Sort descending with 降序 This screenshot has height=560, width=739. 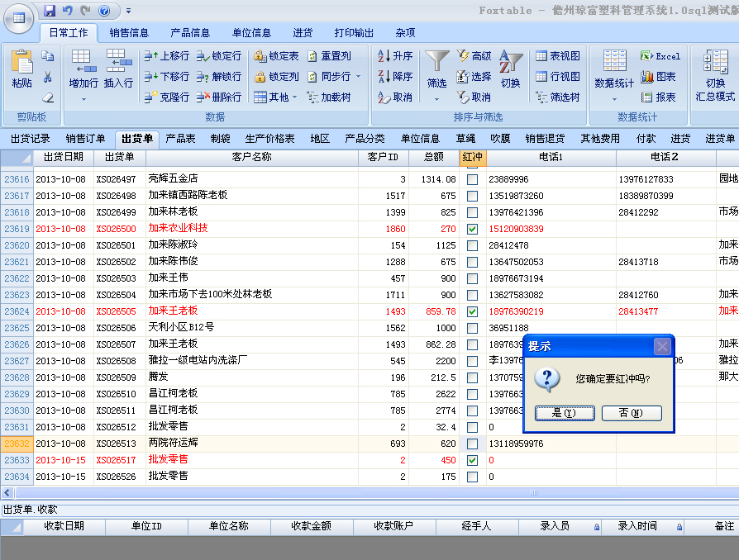click(x=395, y=76)
